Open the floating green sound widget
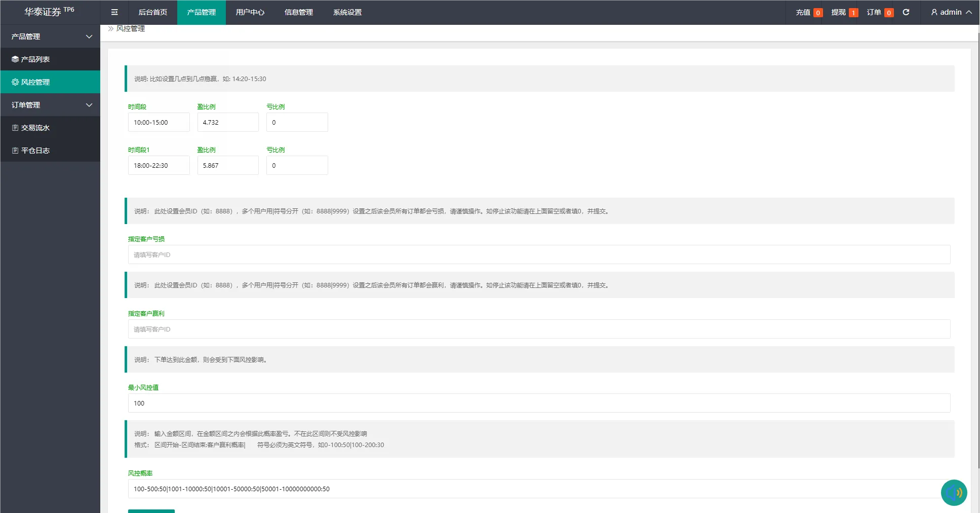 954,493
